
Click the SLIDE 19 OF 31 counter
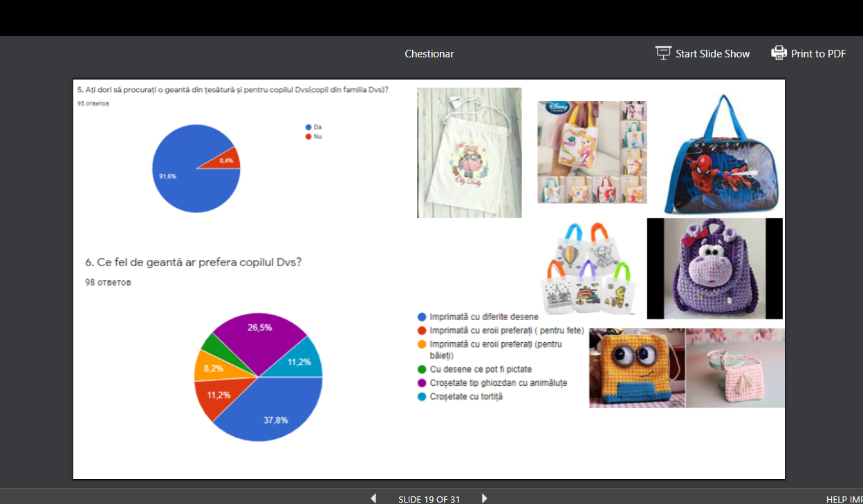click(x=429, y=499)
